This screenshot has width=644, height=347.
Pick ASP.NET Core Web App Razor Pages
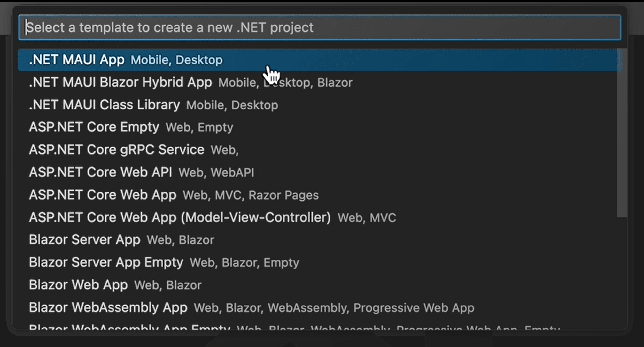point(320,195)
